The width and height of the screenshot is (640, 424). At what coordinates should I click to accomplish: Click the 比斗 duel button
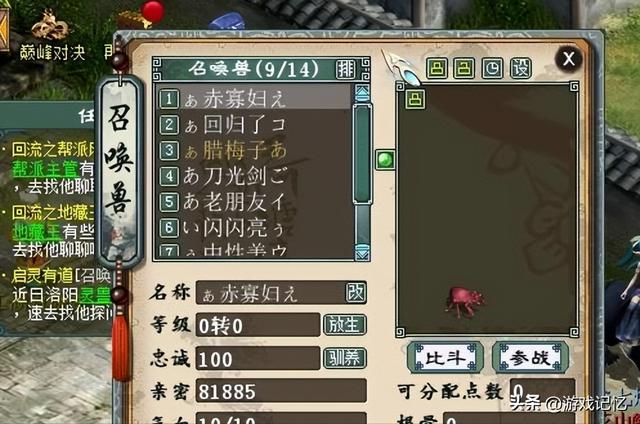(446, 358)
